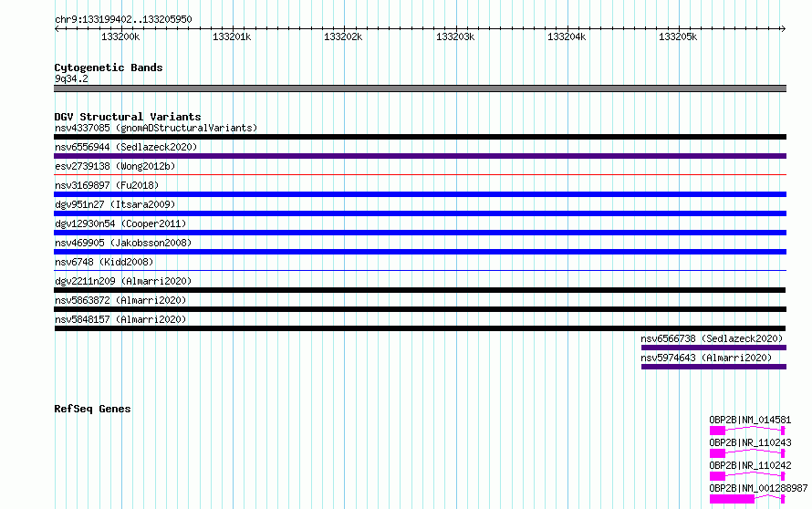This screenshot has width=812, height=509.
Task: Click the thin red line under esv2739138
Action: 420,175
